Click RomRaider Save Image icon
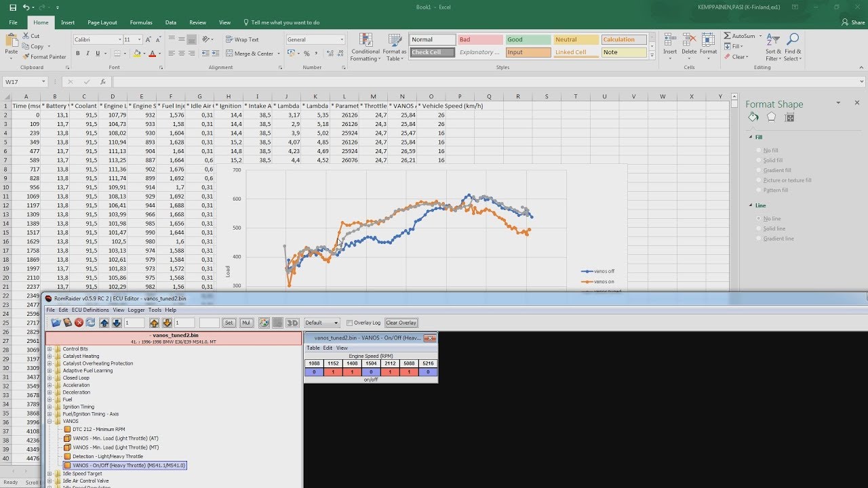This screenshot has height=488, width=868. [x=67, y=323]
